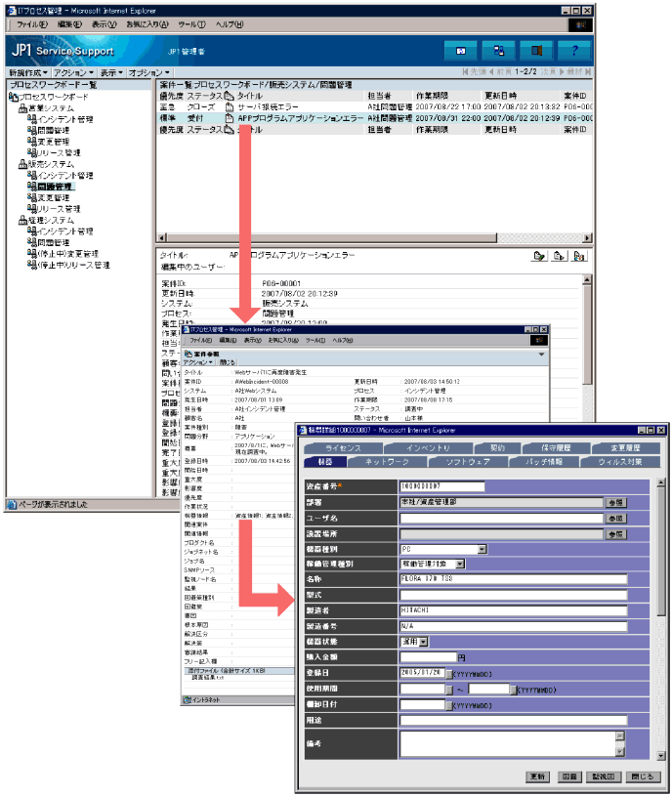This screenshot has height=796, width=672.
Task: Click calendar button beside 登録日 field
Action: click(x=449, y=674)
